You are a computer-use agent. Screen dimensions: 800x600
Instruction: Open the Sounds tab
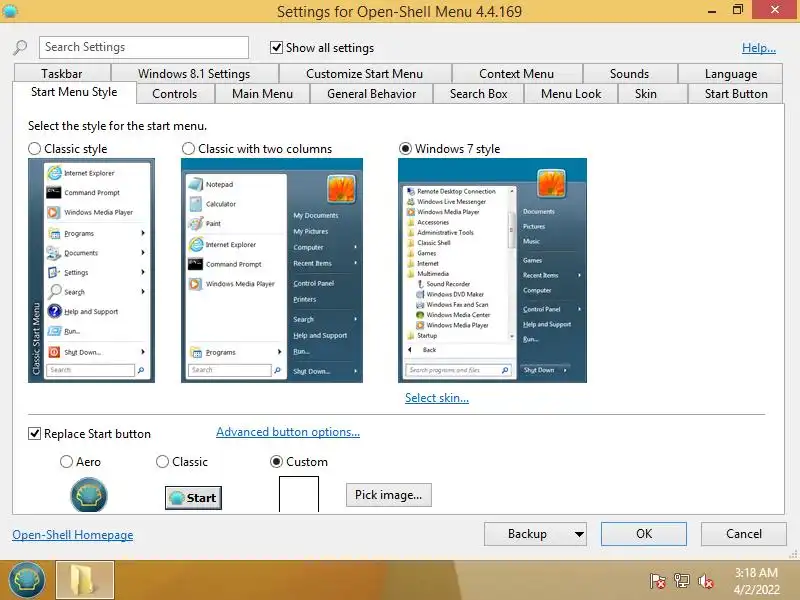coord(630,73)
